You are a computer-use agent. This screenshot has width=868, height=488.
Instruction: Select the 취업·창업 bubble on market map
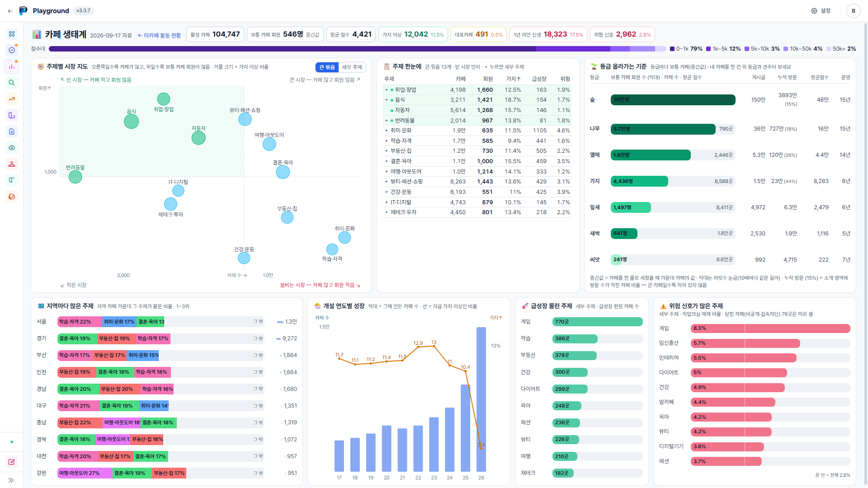click(164, 99)
